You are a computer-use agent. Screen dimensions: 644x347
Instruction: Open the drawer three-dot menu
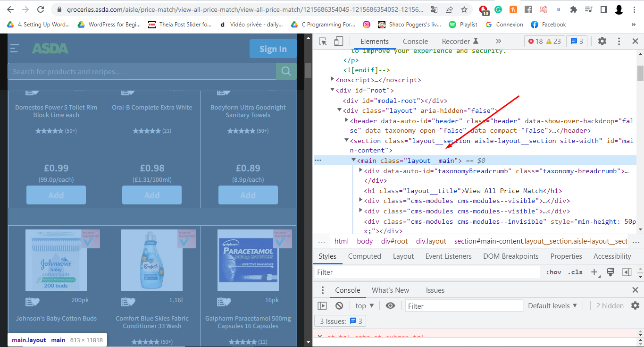323,290
